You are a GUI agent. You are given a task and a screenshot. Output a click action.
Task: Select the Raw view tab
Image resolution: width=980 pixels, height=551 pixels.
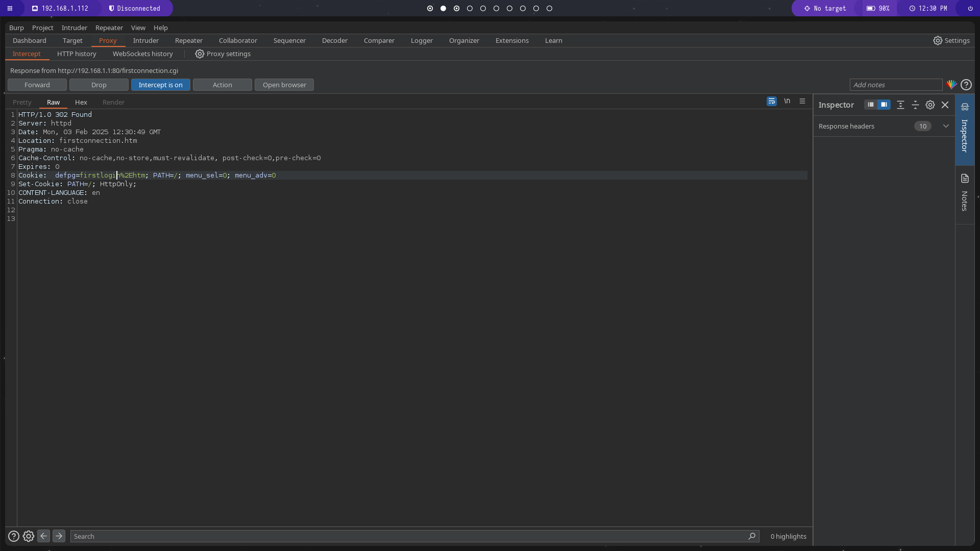point(53,102)
